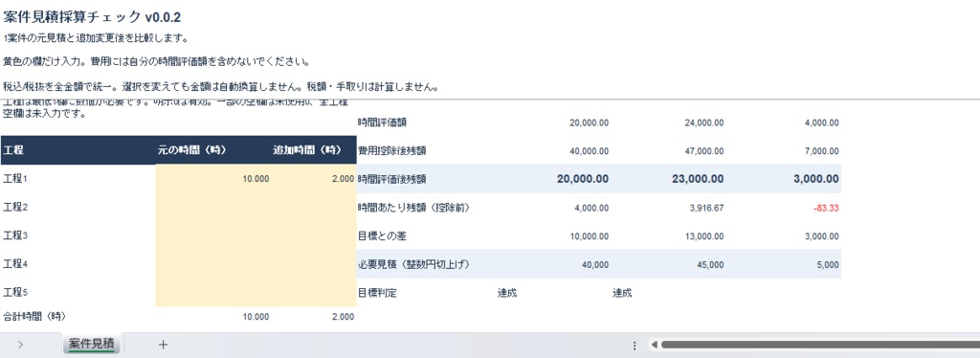Click the 費用控除後残額 label

click(x=391, y=150)
